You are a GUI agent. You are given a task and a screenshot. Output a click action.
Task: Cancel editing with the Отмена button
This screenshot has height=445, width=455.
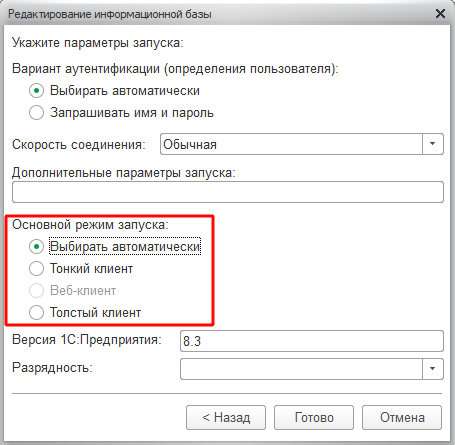point(402,417)
